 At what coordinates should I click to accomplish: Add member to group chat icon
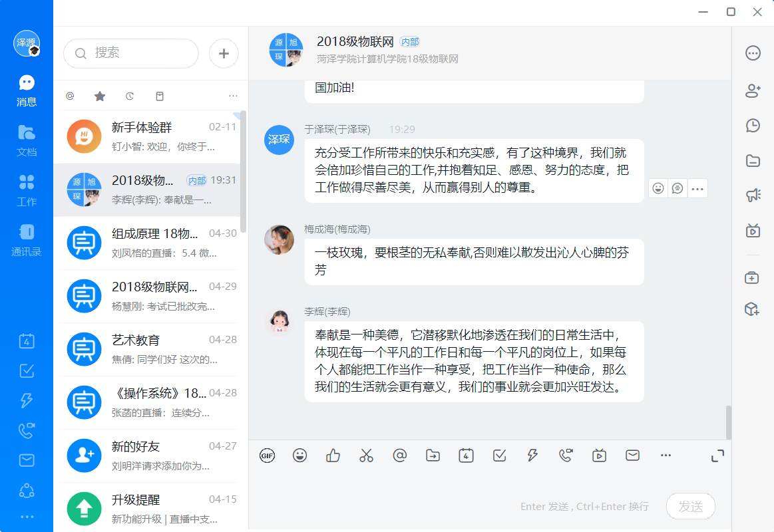point(753,91)
